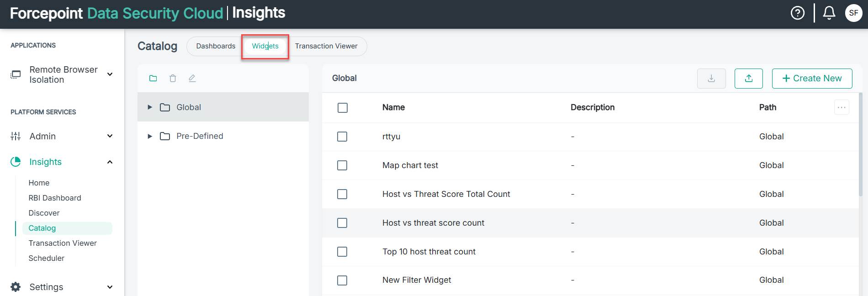
Task: Click the Insights label in sidebar
Action: pos(45,162)
